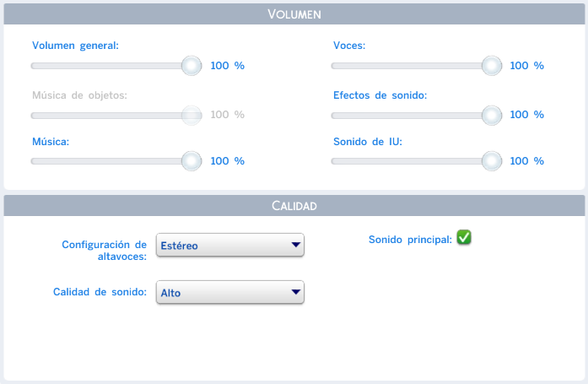The height and width of the screenshot is (384, 588).
Task: Click the Volumen general slider knob
Action: click(x=192, y=66)
